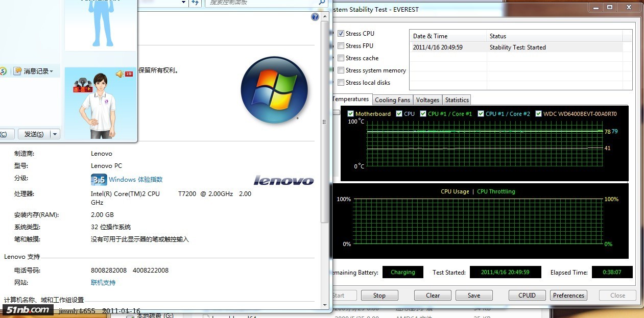The height and width of the screenshot is (318, 644).
Task: Click the refresh arrows beside the address bar
Action: pos(195,3)
